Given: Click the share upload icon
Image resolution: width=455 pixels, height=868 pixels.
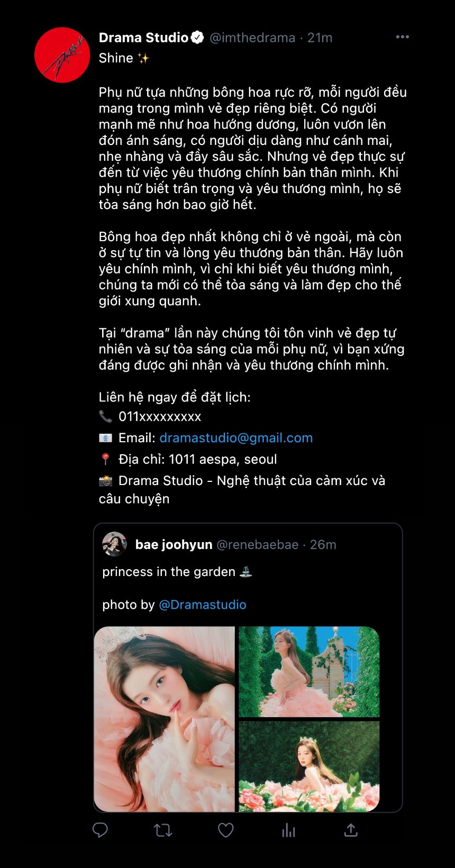Looking at the screenshot, I should (351, 830).
